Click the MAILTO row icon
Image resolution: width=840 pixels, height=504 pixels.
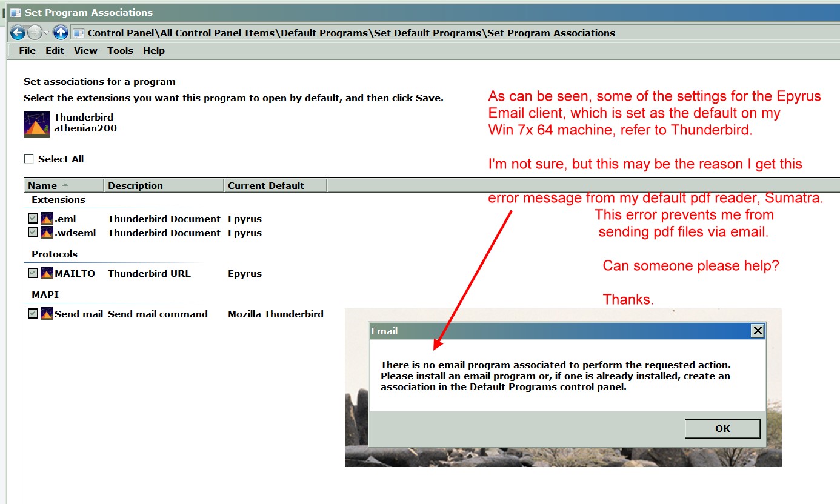tap(47, 273)
